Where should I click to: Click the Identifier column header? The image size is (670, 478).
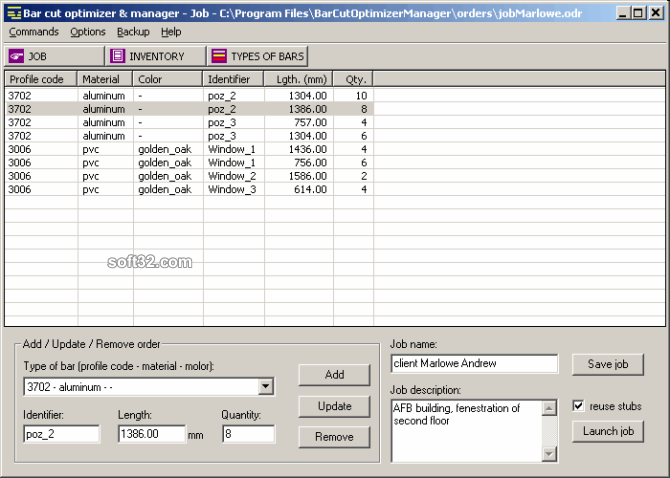click(x=233, y=79)
